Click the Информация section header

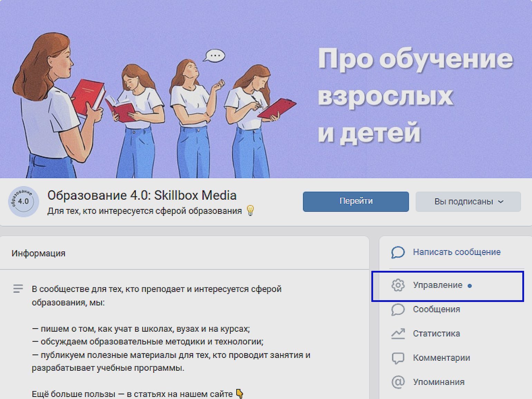38,253
